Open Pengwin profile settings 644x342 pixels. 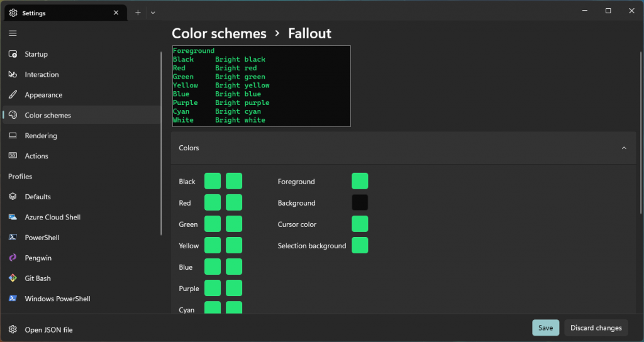(x=82, y=258)
